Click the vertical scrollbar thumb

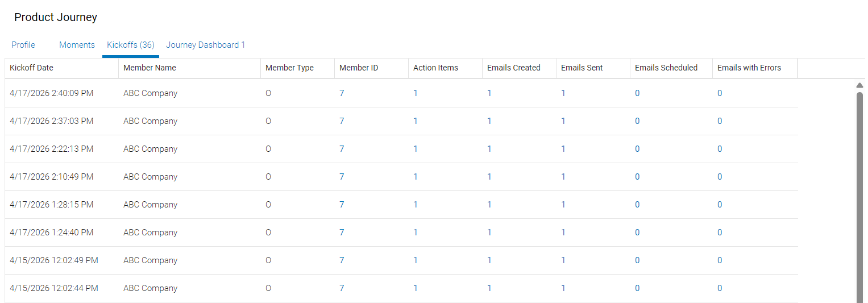[x=859, y=196]
